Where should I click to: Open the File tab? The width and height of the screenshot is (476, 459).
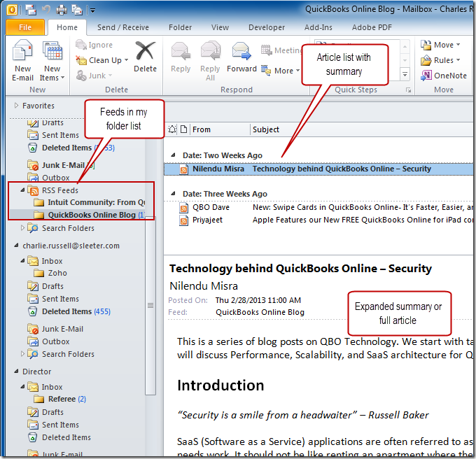coord(25,27)
